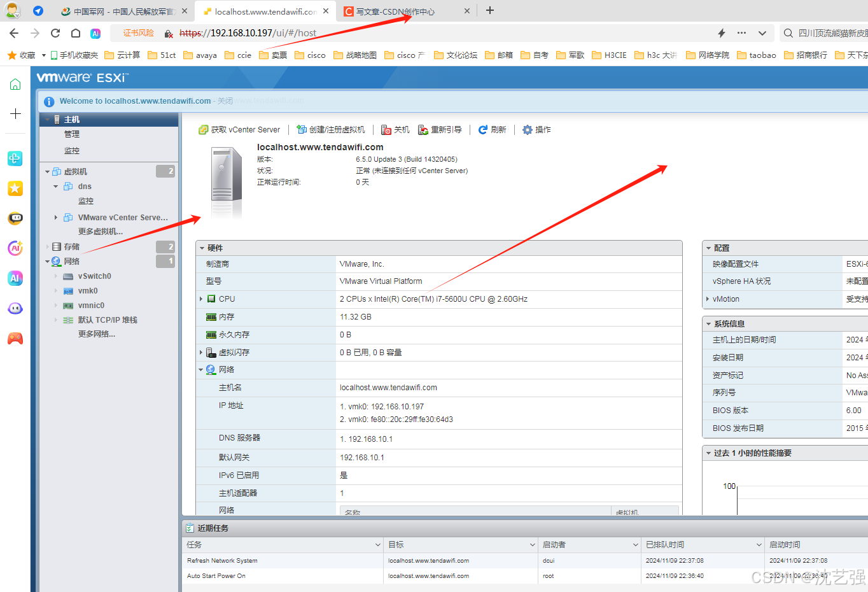The width and height of the screenshot is (868, 592).
Task: Click the lightning speed-mode icon in address bar
Action: point(722,33)
